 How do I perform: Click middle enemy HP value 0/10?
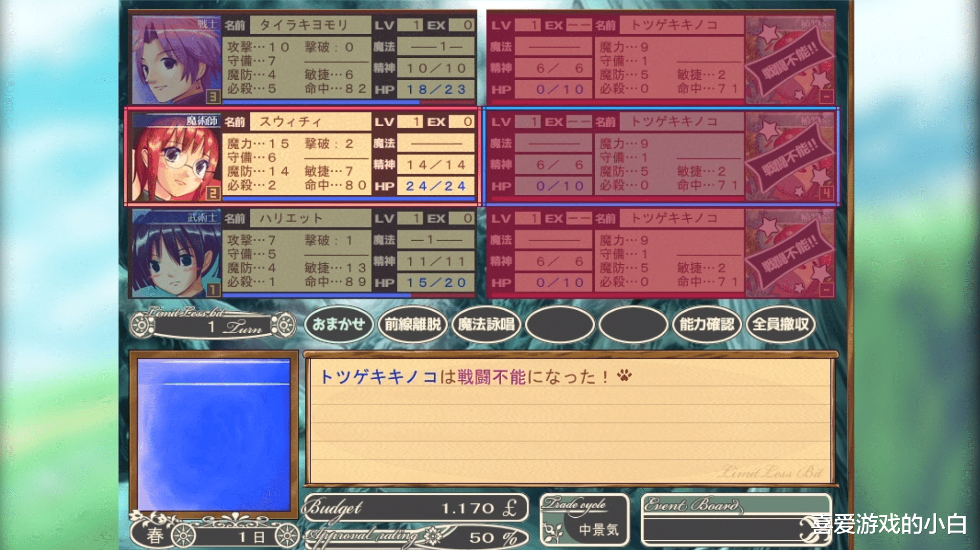click(554, 186)
